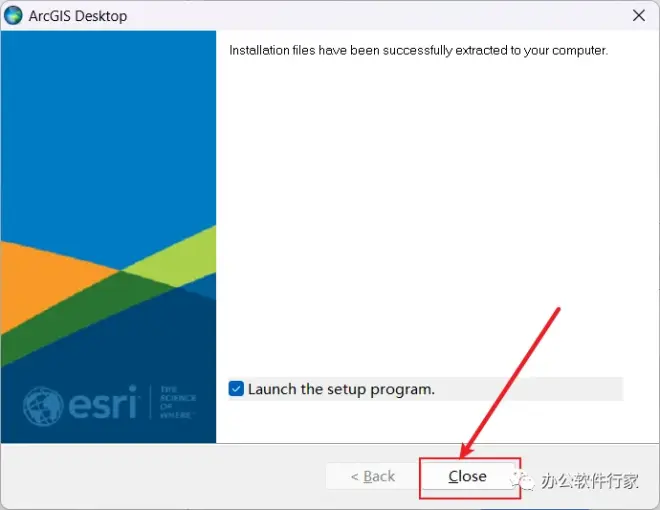Click the successfully extracted message text
Image resolution: width=660 pixels, height=510 pixels.
click(x=418, y=50)
